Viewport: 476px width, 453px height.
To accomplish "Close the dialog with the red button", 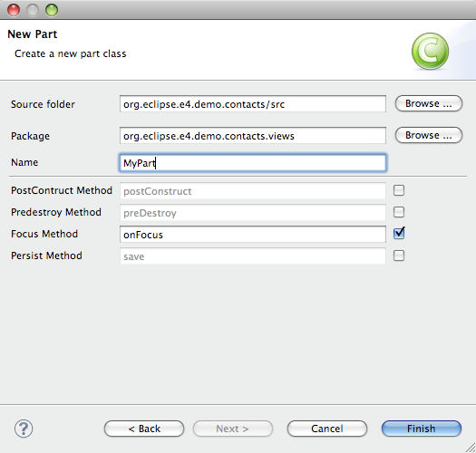I will (x=14, y=10).
